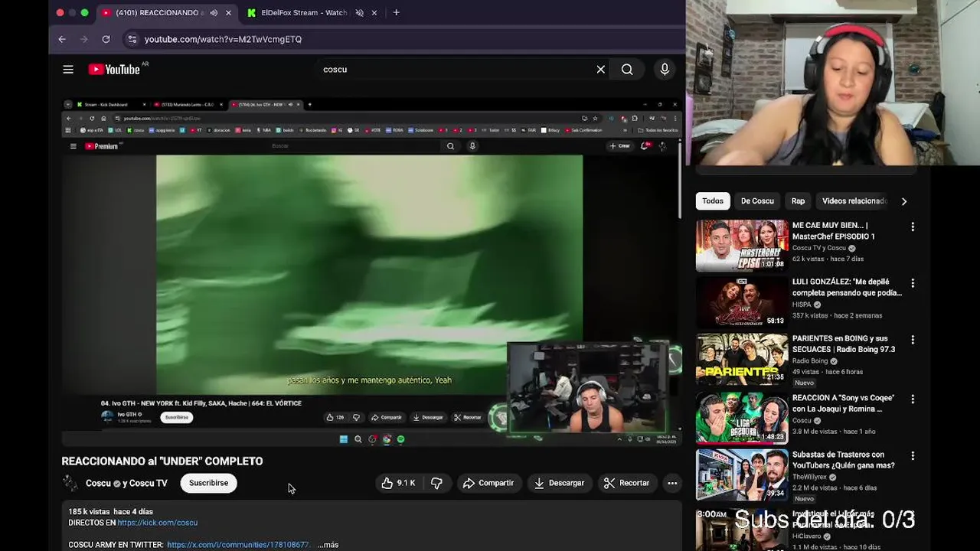Screen dimensions: 980x551
Task: Open a new browser tab
Action: (396, 13)
